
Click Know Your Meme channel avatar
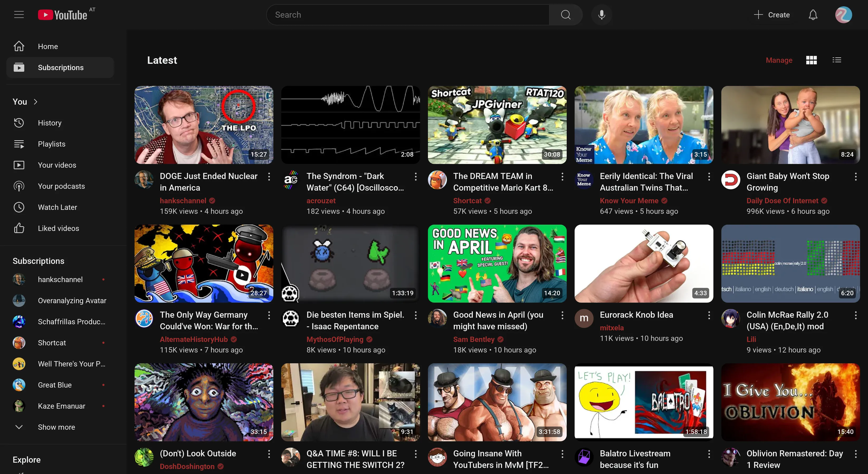pos(584,180)
